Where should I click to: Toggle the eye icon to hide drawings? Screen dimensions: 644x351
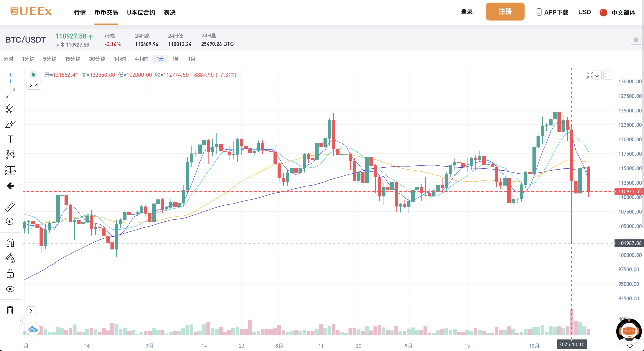point(10,289)
